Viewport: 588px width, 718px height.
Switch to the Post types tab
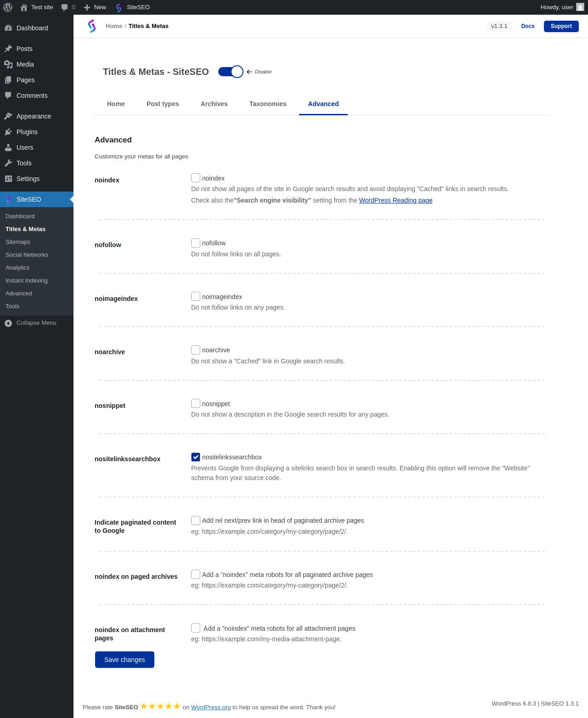pos(163,104)
